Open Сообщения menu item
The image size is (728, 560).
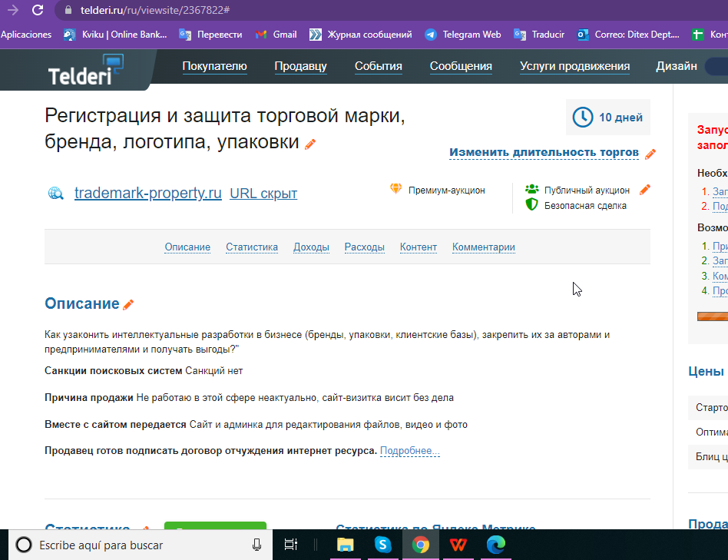pyautogui.click(x=461, y=66)
